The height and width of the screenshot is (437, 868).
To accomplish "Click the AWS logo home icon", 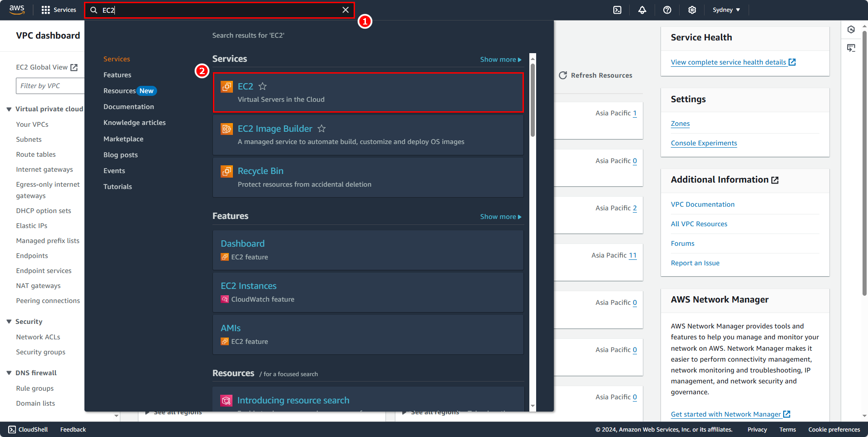I will pyautogui.click(x=17, y=10).
